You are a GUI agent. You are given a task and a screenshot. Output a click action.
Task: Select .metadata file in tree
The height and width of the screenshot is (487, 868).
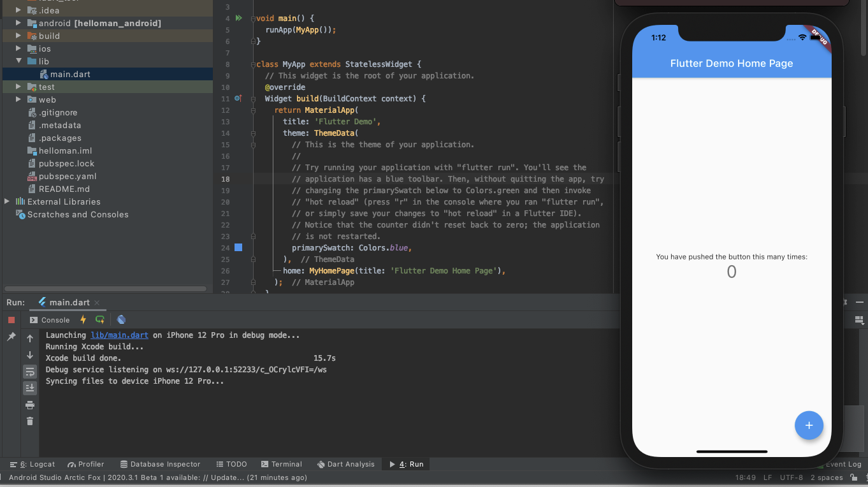[x=60, y=126]
